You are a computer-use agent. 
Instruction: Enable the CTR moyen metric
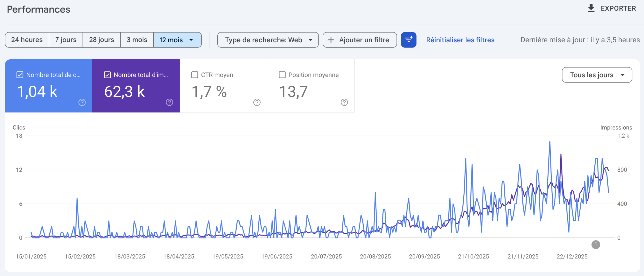tap(194, 74)
